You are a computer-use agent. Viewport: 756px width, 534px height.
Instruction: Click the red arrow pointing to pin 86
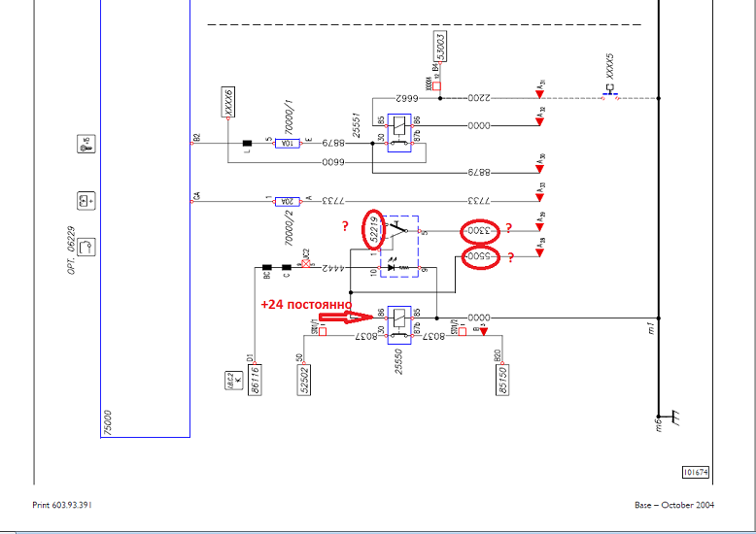point(346,317)
